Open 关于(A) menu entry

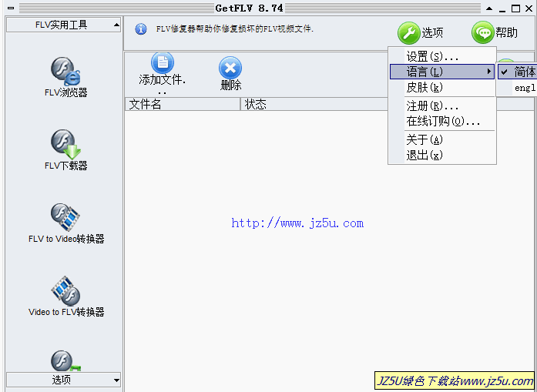point(442,139)
